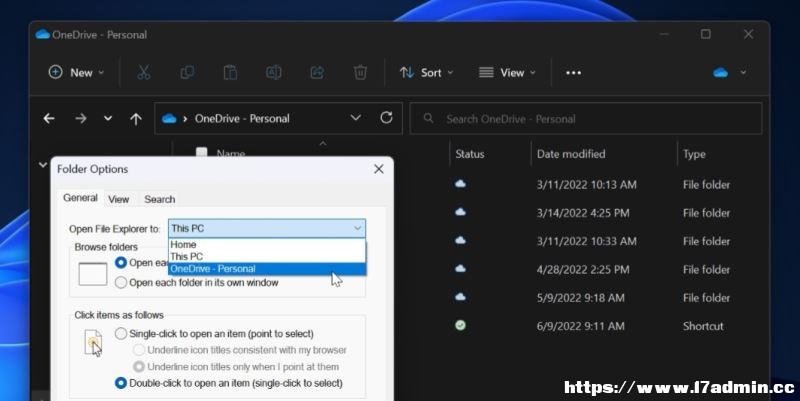Screen dimensions: 800x401
Task: Go forward with the right arrow
Action: (x=81, y=118)
